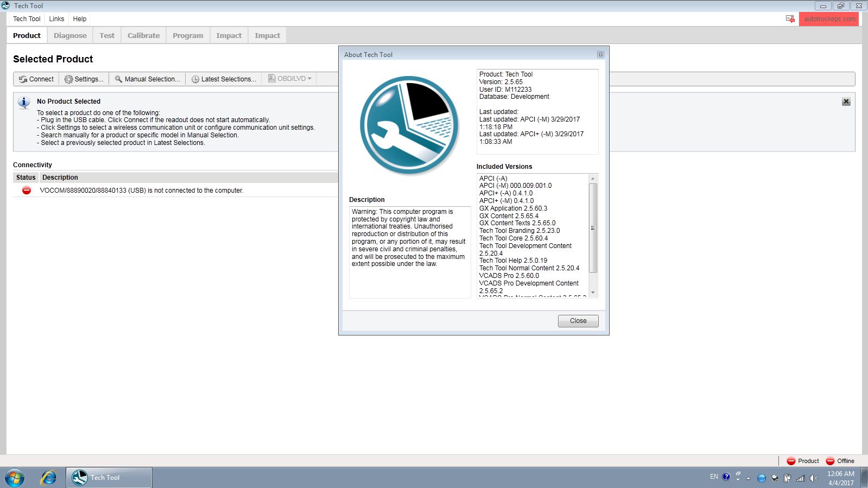The image size is (868, 488).
Task: Switch to the Test tab
Action: (107, 36)
